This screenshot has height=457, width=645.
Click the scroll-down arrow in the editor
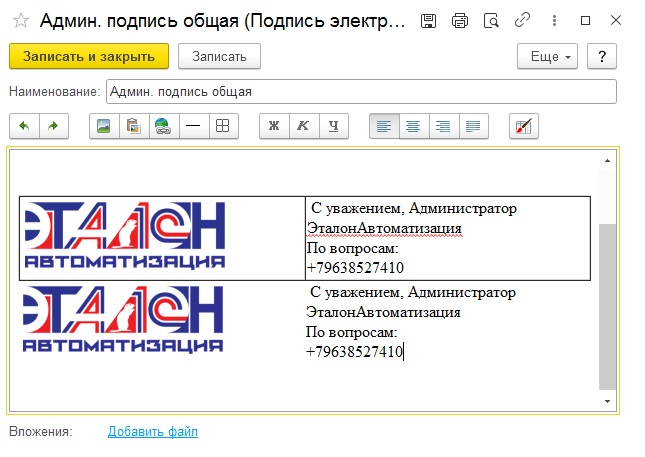pos(606,400)
